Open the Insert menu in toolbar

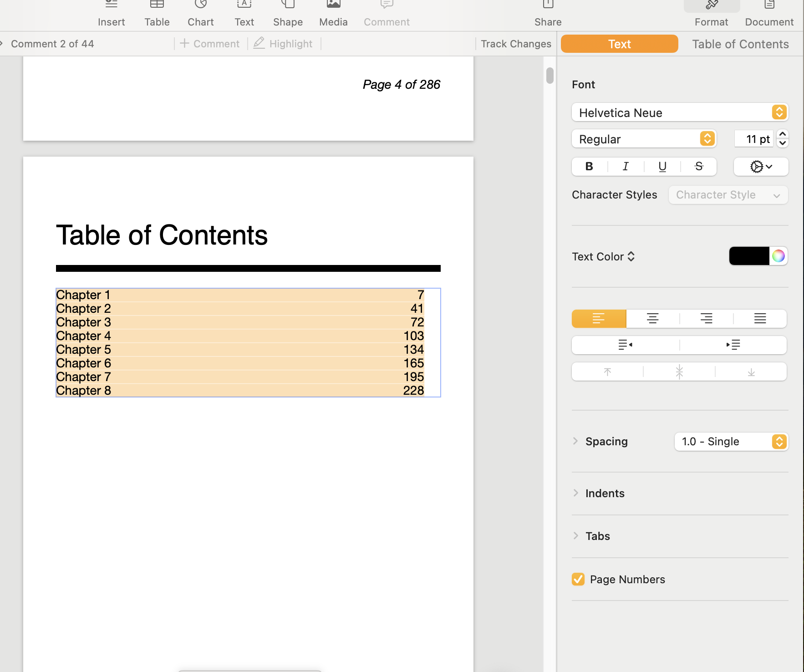111,14
